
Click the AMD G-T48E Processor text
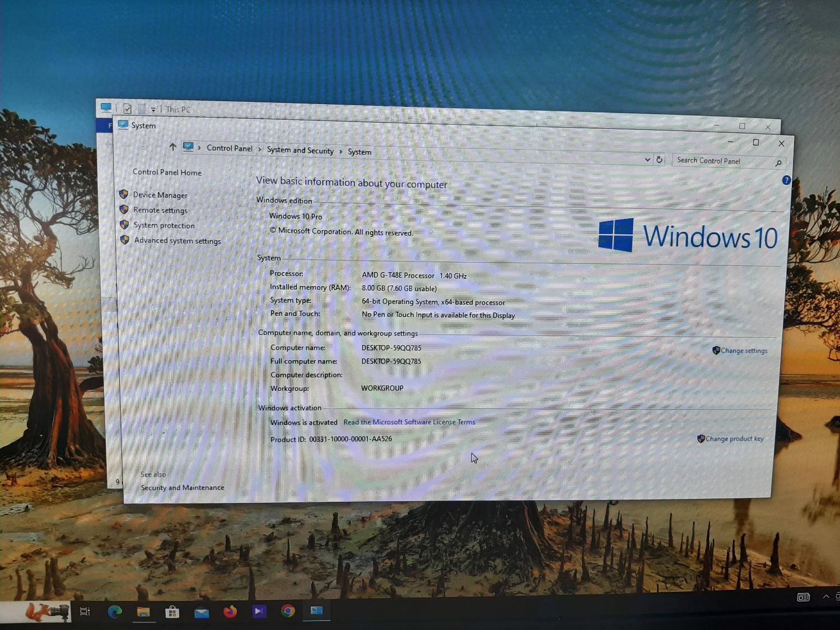pyautogui.click(x=398, y=275)
